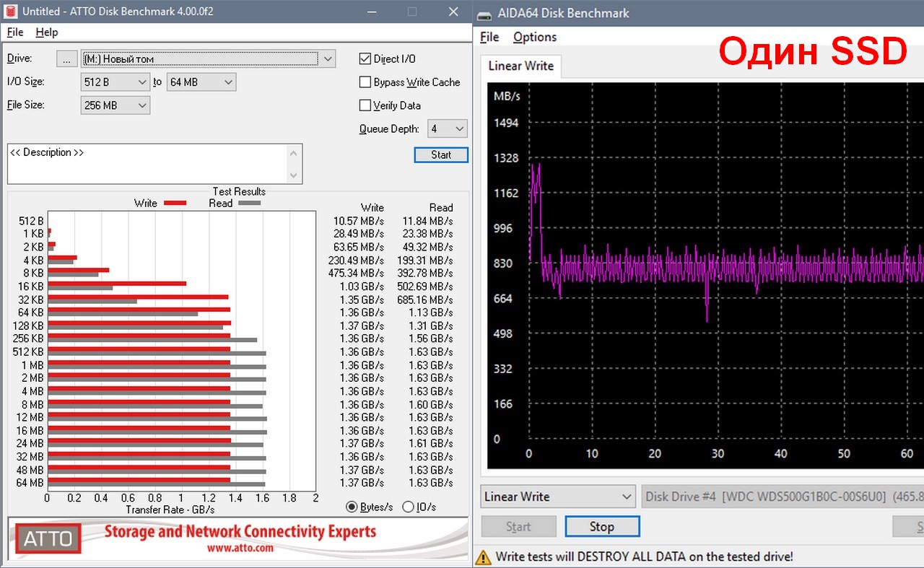The height and width of the screenshot is (568, 924).
Task: Click the 32 KB read value 685.16 MB/s
Action: (x=425, y=300)
